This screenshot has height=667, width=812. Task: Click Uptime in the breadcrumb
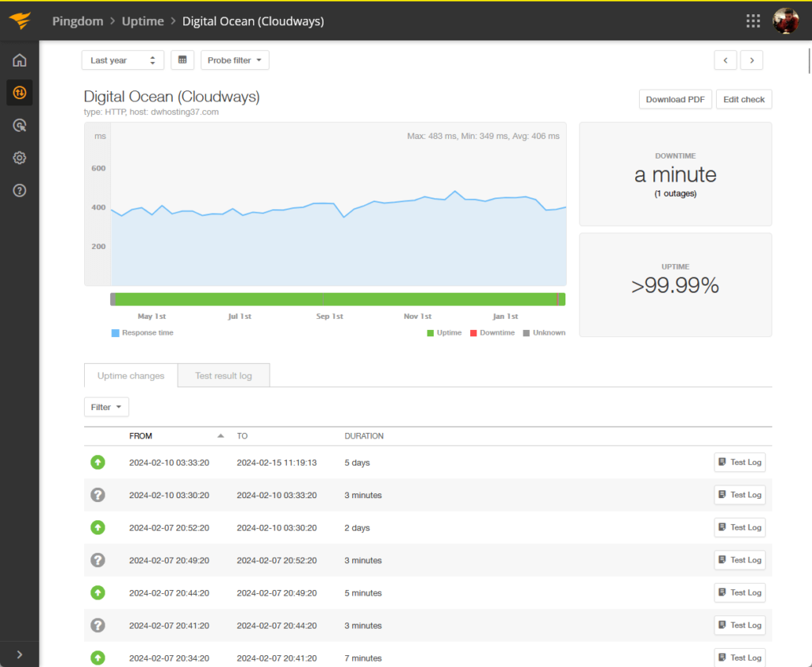coord(143,21)
